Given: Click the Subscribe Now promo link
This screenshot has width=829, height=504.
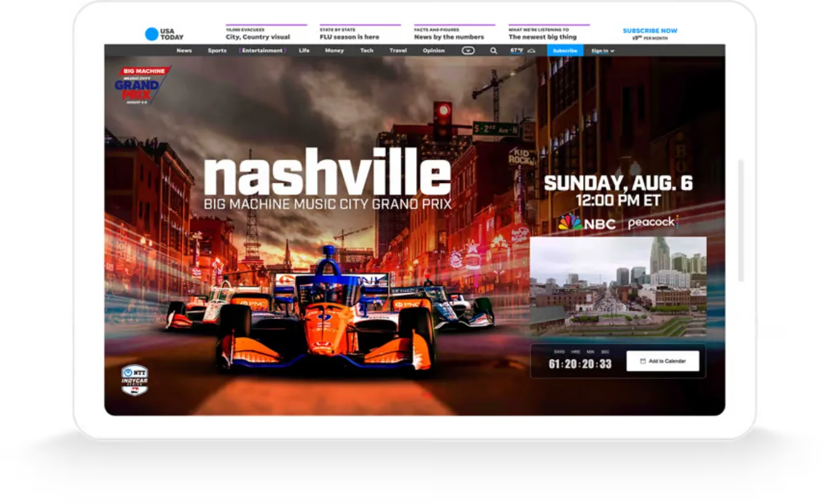Looking at the screenshot, I should point(649,31).
